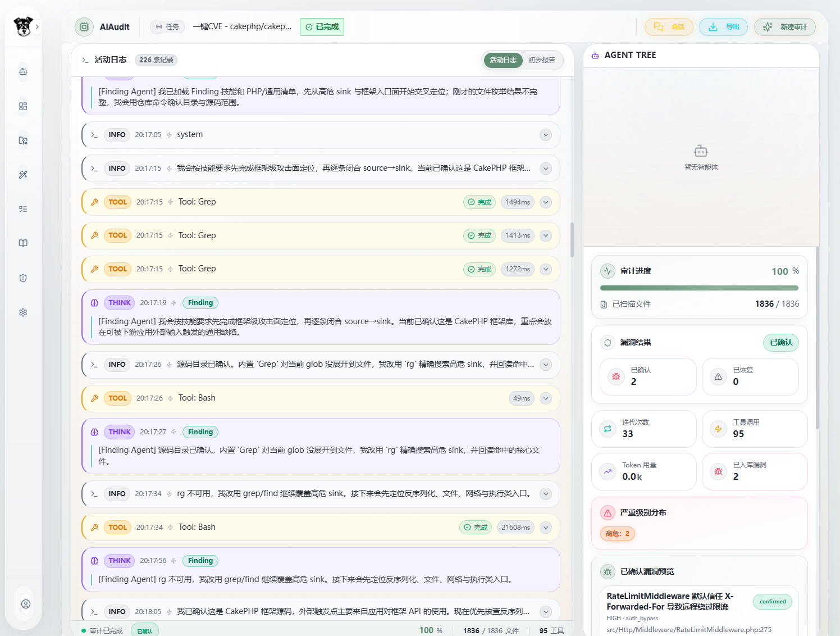Click the 导出 export button

coord(723,26)
